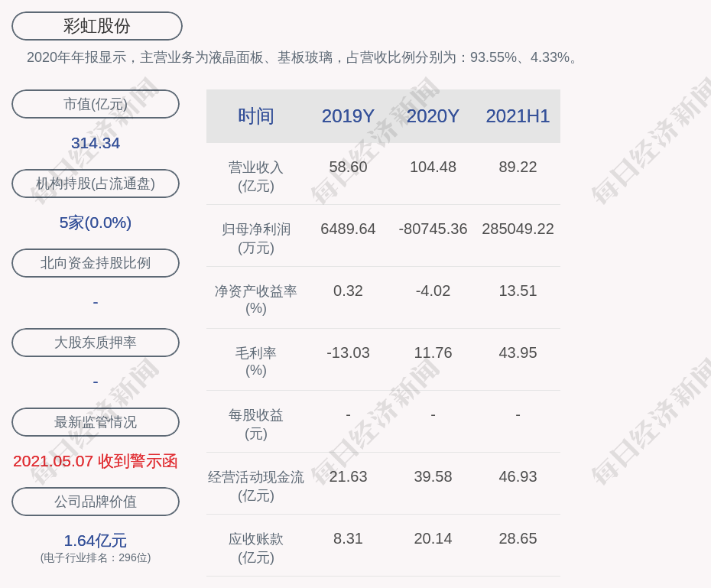Click the 电子行业排名：296位 note
Viewport: 711px width, 588px height.
[x=96, y=557]
